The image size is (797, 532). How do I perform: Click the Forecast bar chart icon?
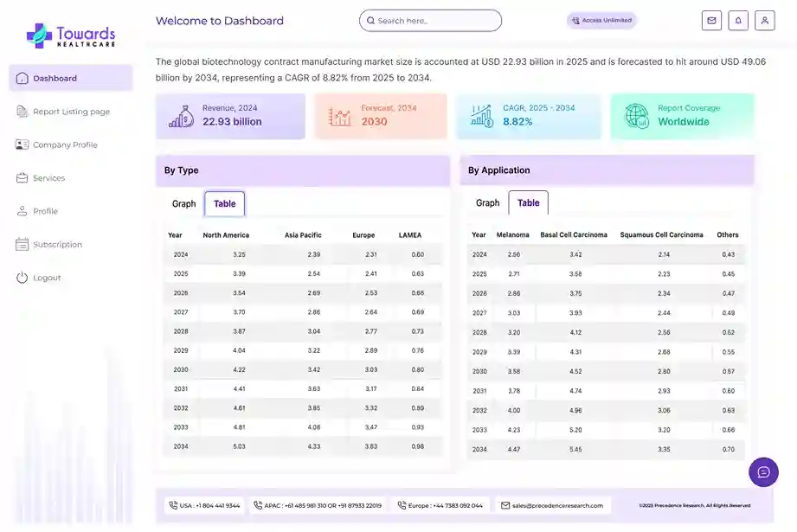point(340,116)
